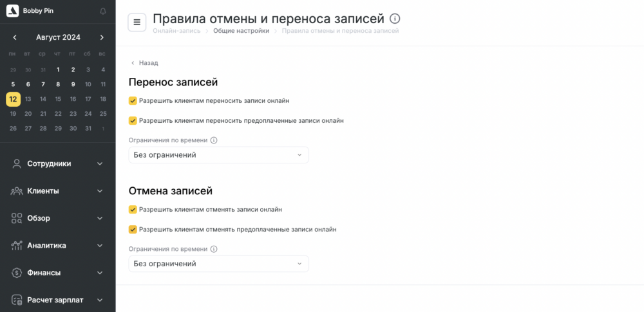Open Общие настройки breadcrumb link
The image size is (644, 312).
pos(241,31)
